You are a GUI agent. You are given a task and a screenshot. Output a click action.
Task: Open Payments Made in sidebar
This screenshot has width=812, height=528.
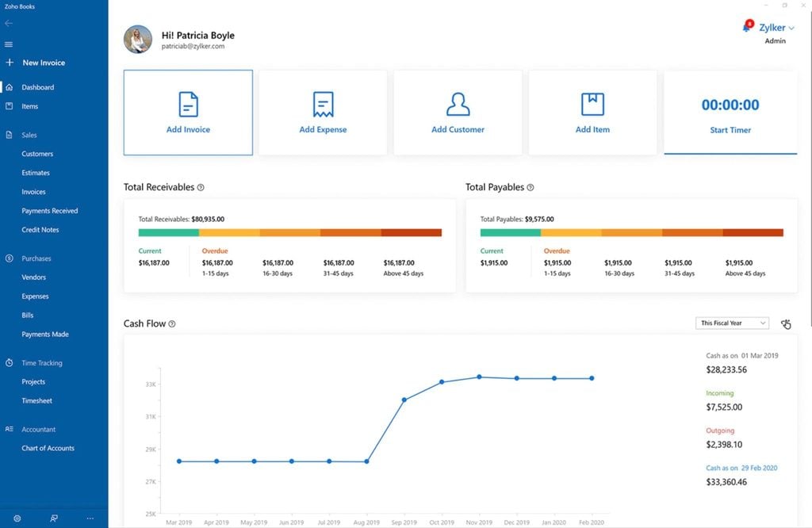(45, 335)
